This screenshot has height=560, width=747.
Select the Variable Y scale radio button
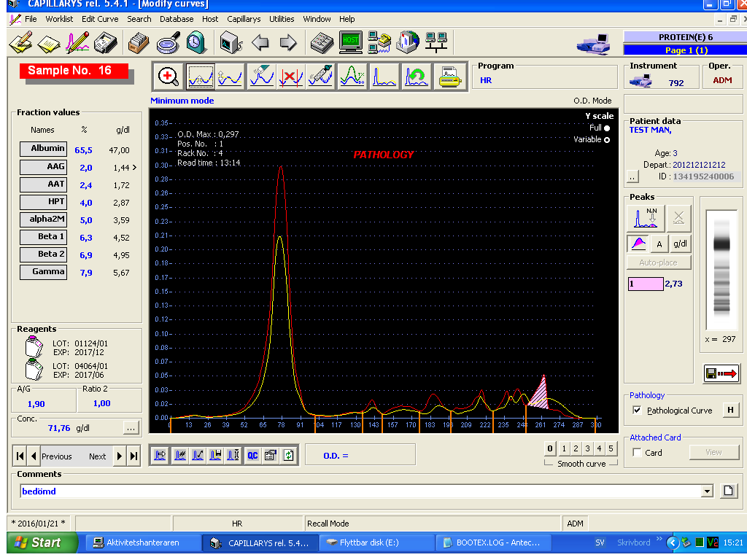coord(607,140)
